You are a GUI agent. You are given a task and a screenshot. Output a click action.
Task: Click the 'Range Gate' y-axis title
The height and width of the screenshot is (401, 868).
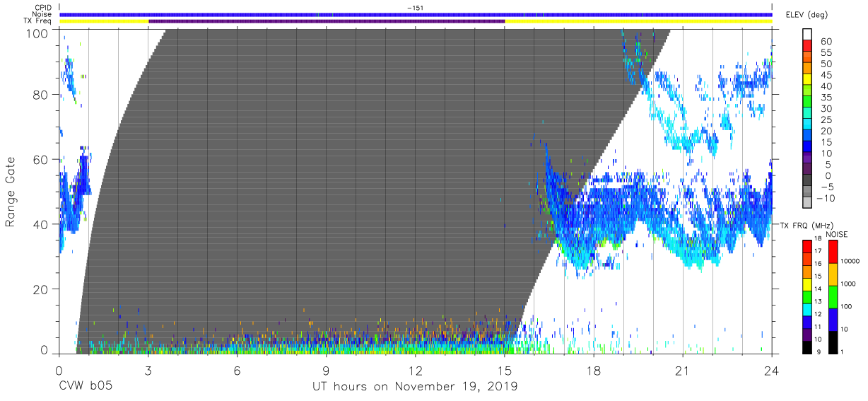pos(11,192)
